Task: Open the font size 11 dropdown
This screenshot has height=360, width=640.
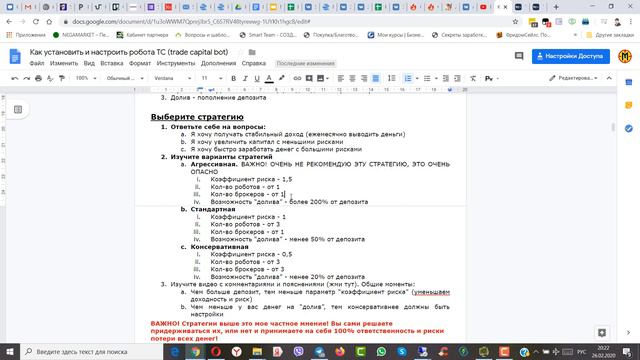Action: pyautogui.click(x=211, y=78)
